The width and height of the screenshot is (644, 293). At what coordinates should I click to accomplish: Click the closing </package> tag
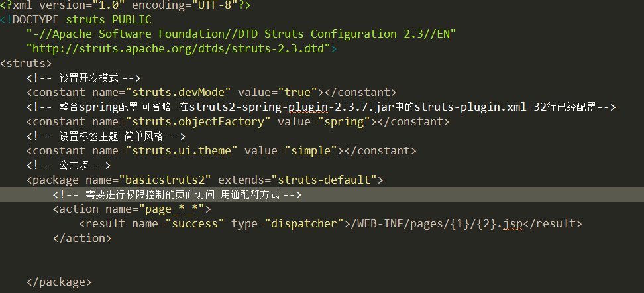[x=59, y=282]
